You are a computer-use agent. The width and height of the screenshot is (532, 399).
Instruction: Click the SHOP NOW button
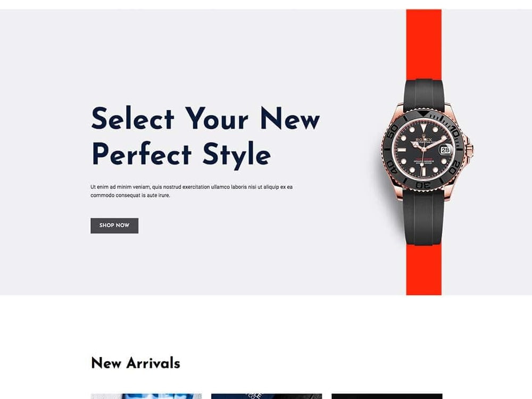pos(114,226)
